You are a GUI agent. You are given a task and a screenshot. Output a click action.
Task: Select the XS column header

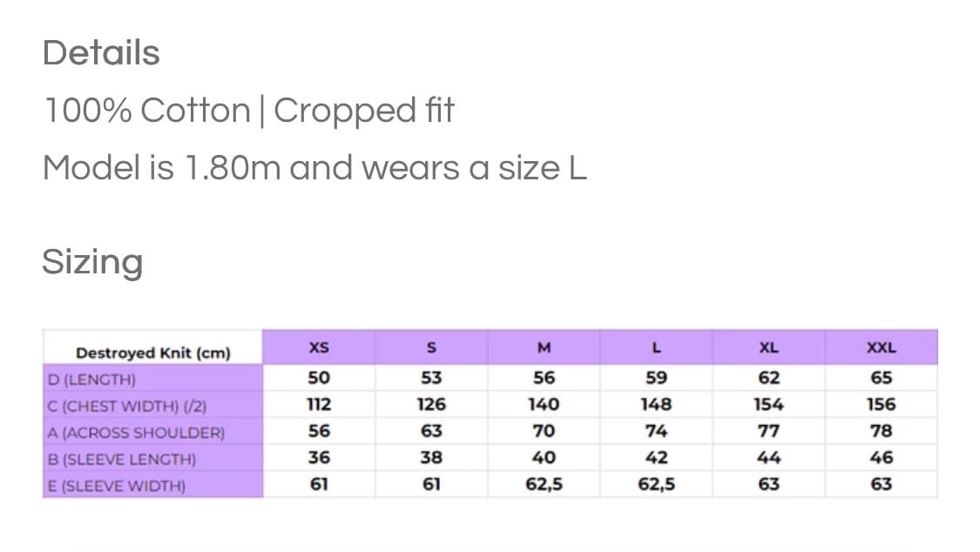[x=319, y=347]
